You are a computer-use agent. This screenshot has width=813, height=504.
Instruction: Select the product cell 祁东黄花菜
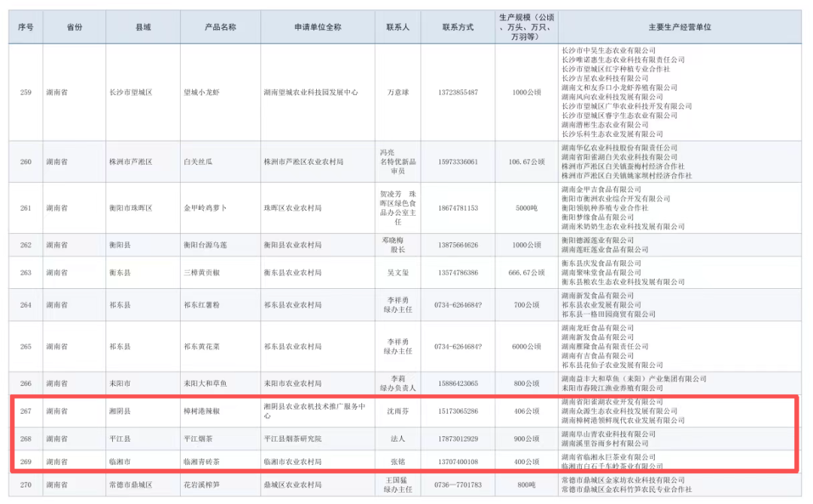pos(202,346)
